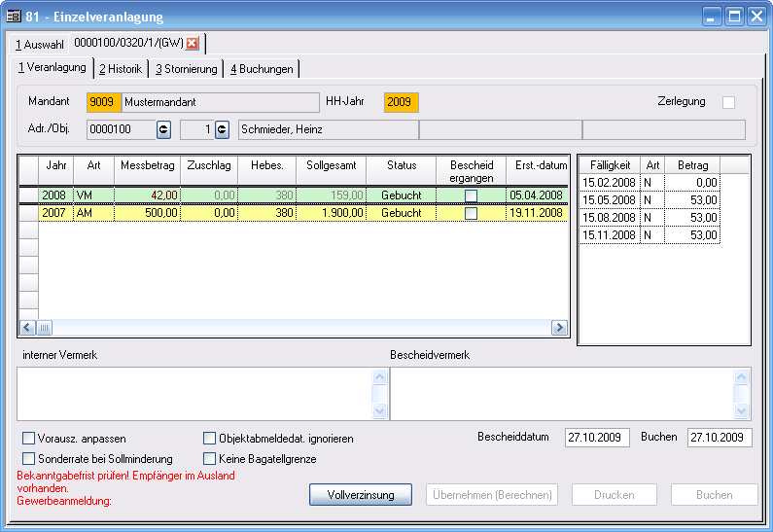The width and height of the screenshot is (773, 532).
Task: Click scroll up arrow in interner Vermerk box
Action: [379, 376]
